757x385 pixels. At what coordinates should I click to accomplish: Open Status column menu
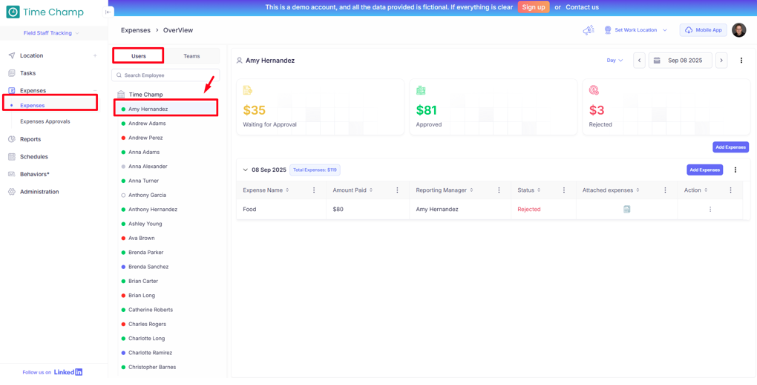[x=563, y=190]
